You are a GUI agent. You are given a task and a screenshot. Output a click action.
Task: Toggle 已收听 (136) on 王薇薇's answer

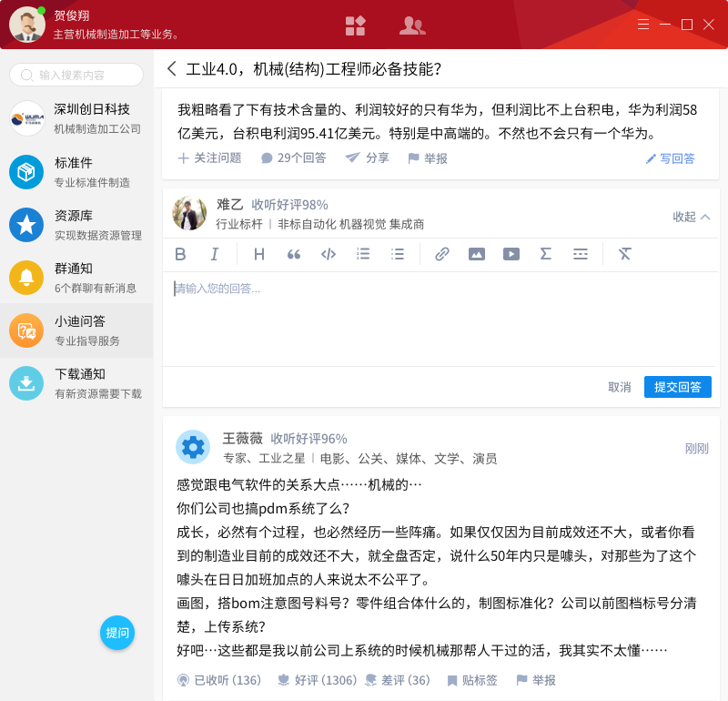click(219, 680)
